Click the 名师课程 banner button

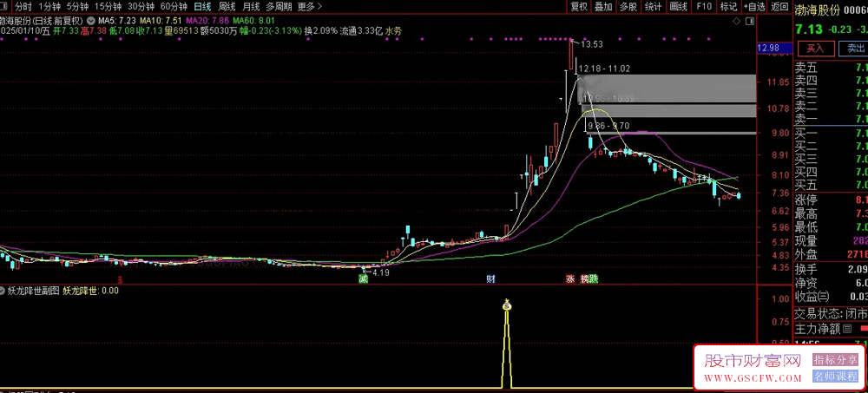point(835,377)
